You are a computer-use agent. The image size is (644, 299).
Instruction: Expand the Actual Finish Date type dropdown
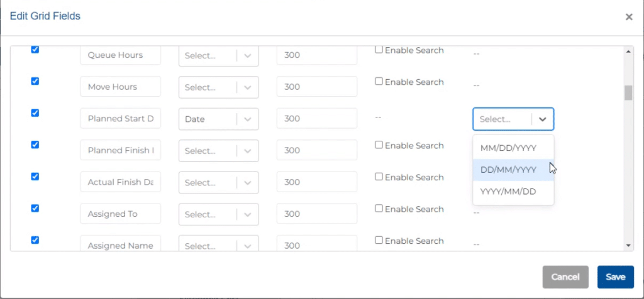pos(218,183)
